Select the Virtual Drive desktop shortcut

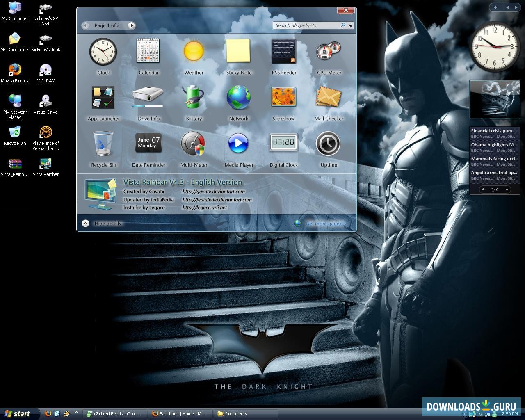46,105
